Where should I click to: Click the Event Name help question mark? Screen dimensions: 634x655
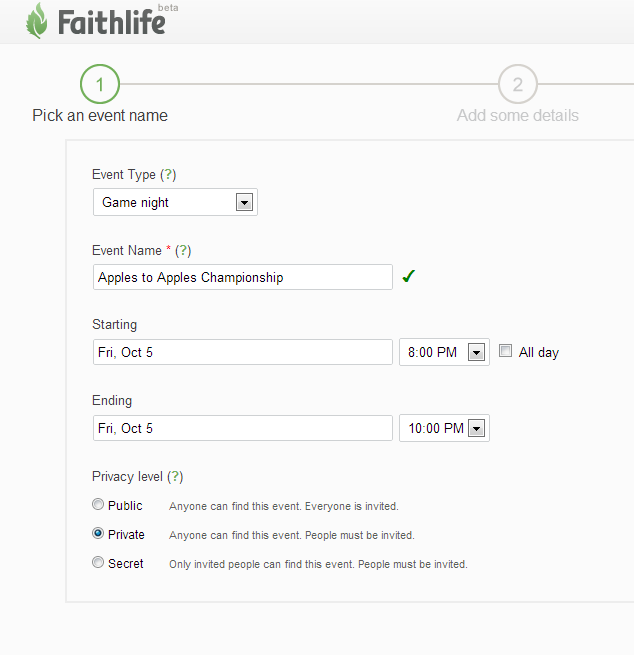point(183,251)
